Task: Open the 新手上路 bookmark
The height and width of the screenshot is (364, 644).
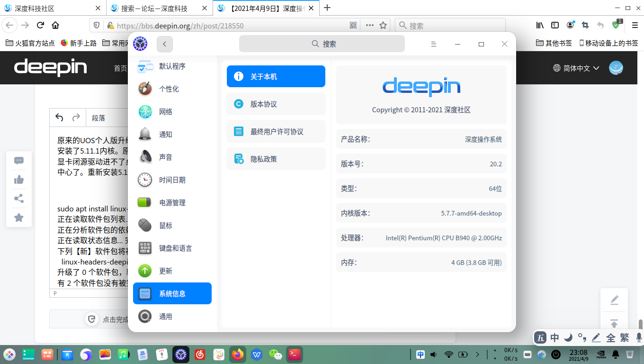Action: (79, 43)
